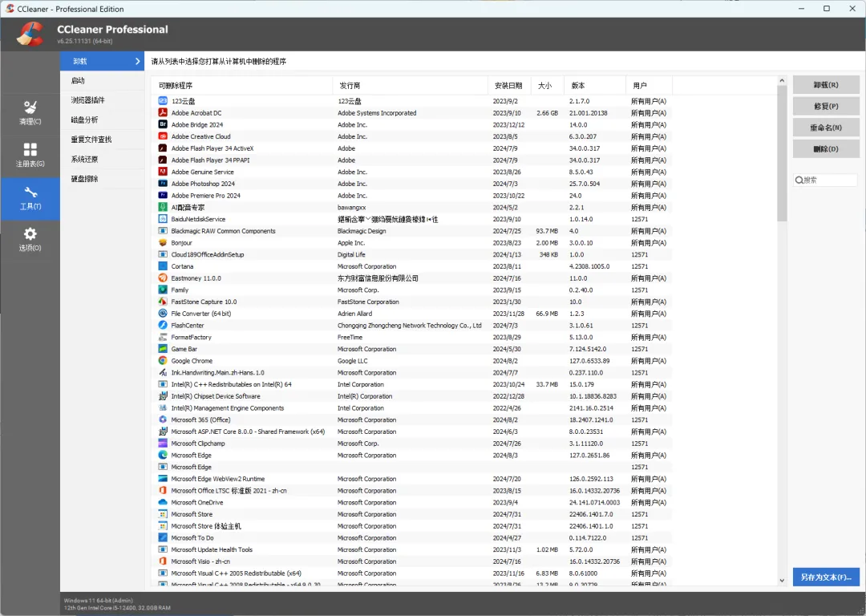Click the Google Chrome icon
This screenshot has height=616, width=866.
tap(162, 361)
